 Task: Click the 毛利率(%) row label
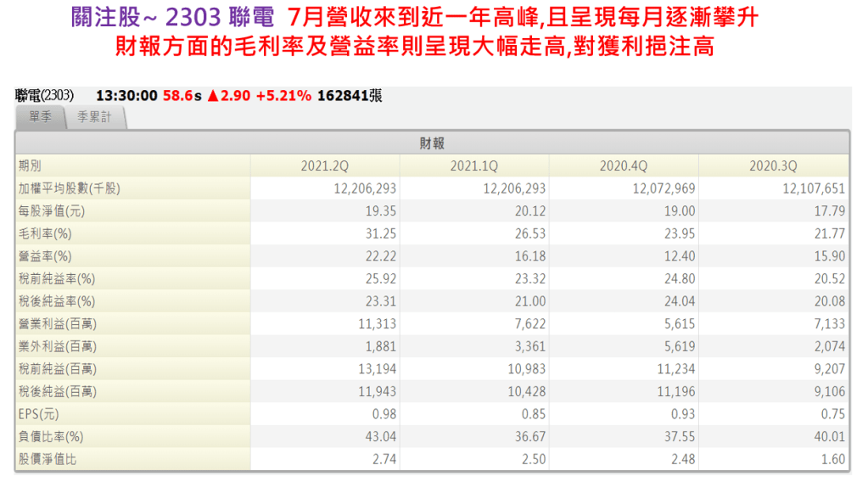(x=45, y=233)
